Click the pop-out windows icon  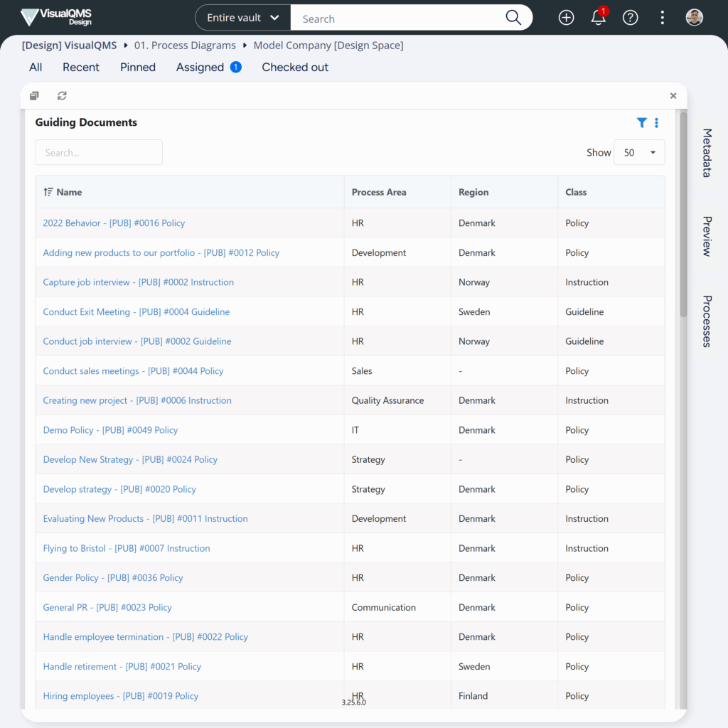tap(34, 96)
